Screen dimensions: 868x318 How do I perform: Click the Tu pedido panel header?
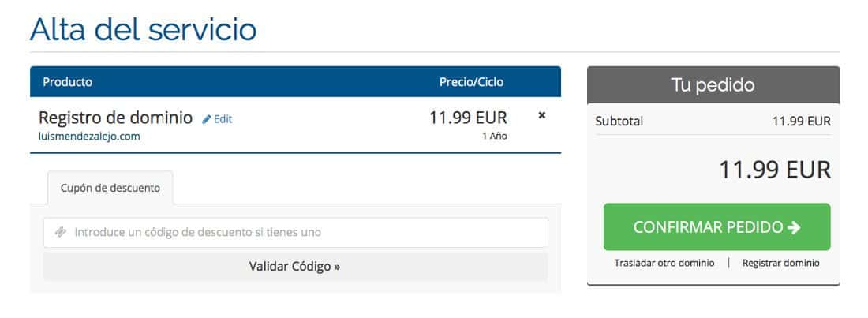pyautogui.click(x=713, y=85)
